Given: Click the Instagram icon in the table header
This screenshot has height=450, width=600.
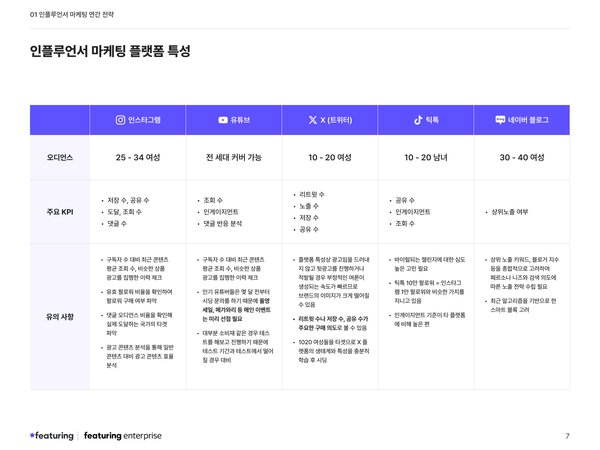Looking at the screenshot, I should tap(121, 120).
